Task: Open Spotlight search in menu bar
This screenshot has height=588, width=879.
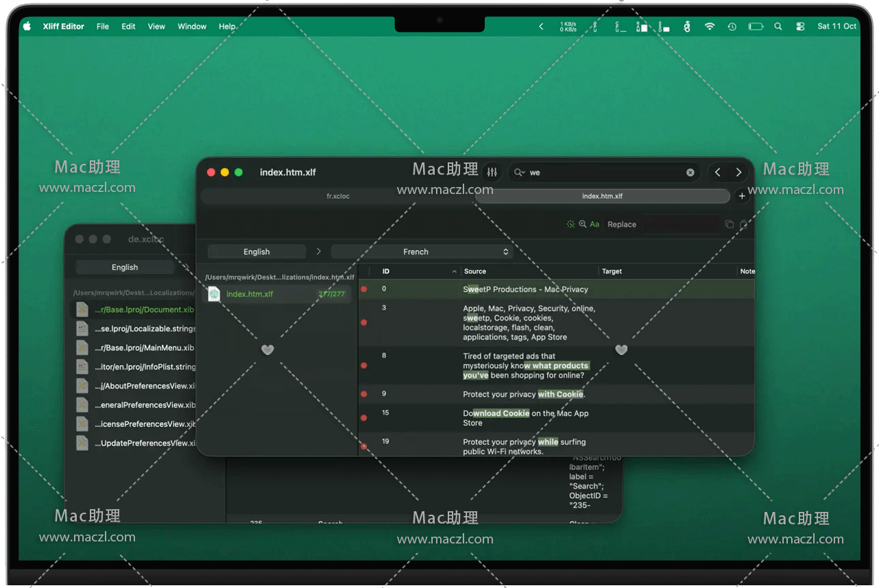Action: [778, 26]
